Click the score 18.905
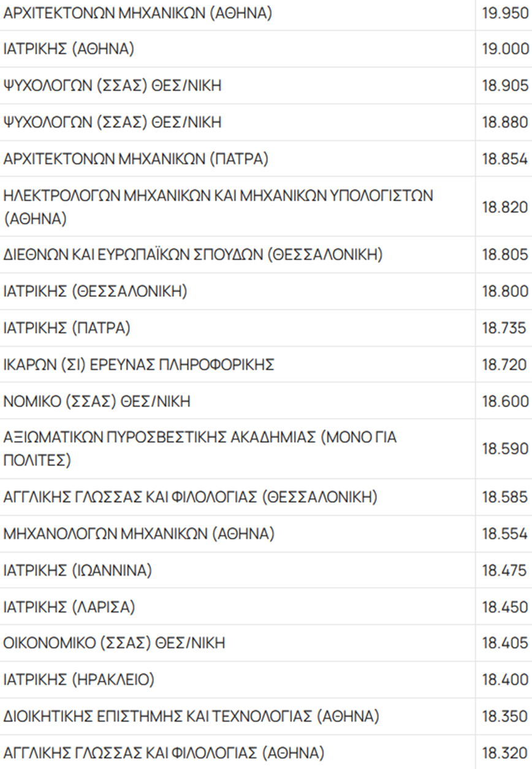The height and width of the screenshot is (769, 532). point(504,86)
